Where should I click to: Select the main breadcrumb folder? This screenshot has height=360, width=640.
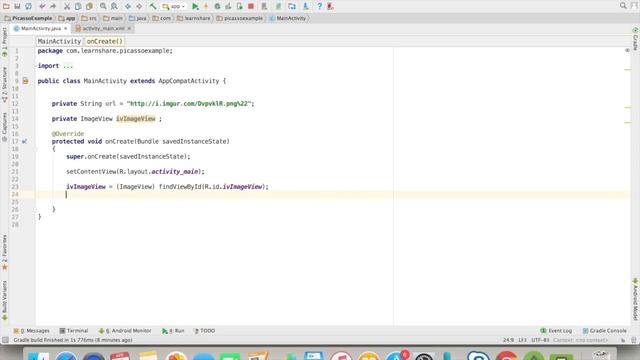coord(113,18)
